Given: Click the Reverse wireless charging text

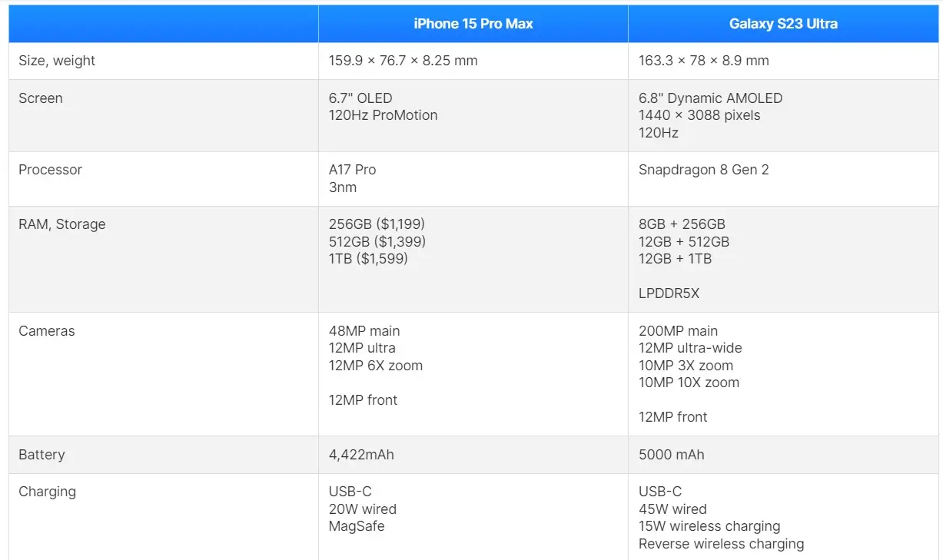Looking at the screenshot, I should [x=721, y=544].
